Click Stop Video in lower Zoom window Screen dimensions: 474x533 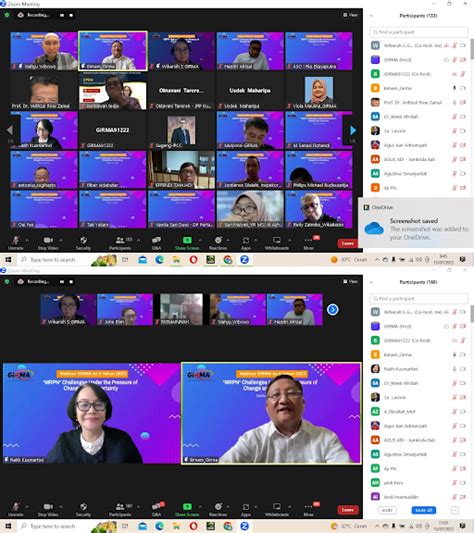click(x=48, y=509)
